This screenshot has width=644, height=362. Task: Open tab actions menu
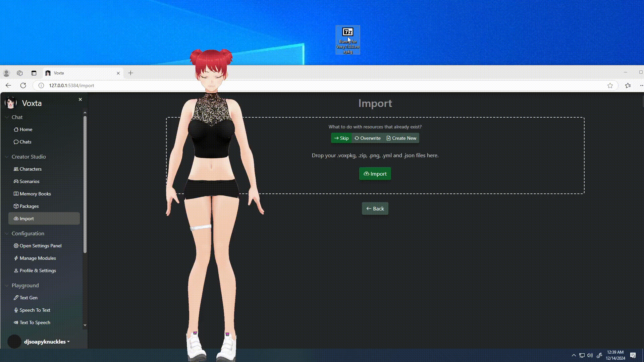(x=34, y=73)
